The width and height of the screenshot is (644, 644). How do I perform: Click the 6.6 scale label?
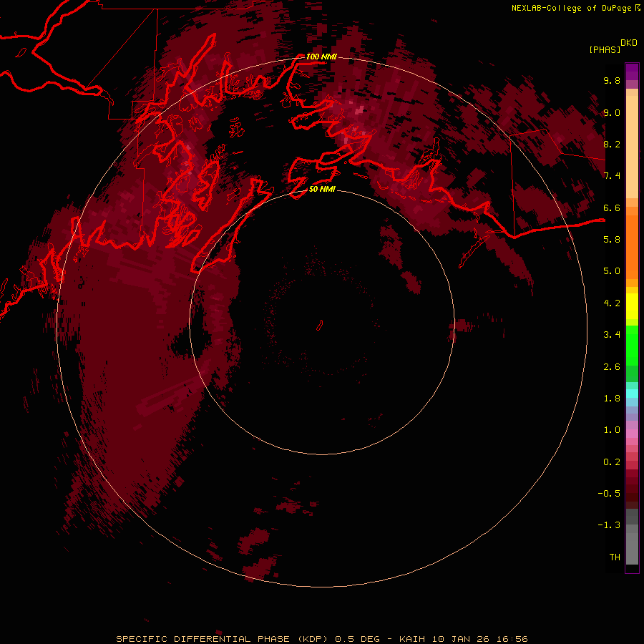click(x=612, y=208)
